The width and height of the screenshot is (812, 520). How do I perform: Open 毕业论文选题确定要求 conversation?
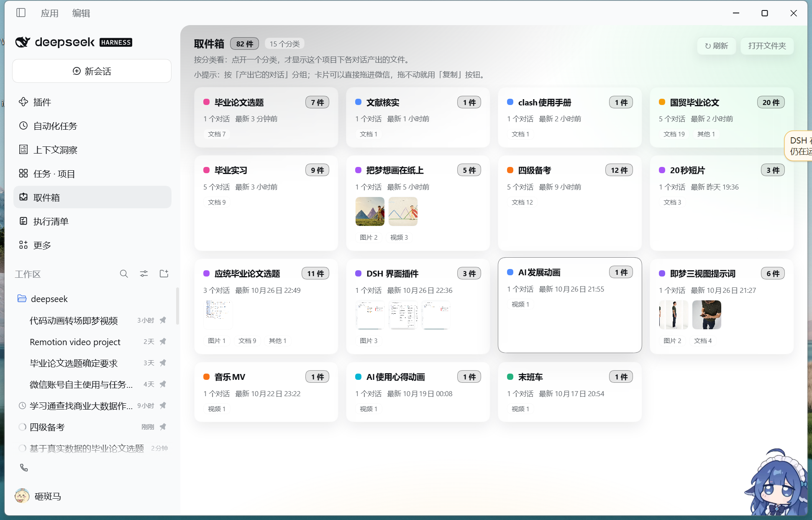(74, 363)
